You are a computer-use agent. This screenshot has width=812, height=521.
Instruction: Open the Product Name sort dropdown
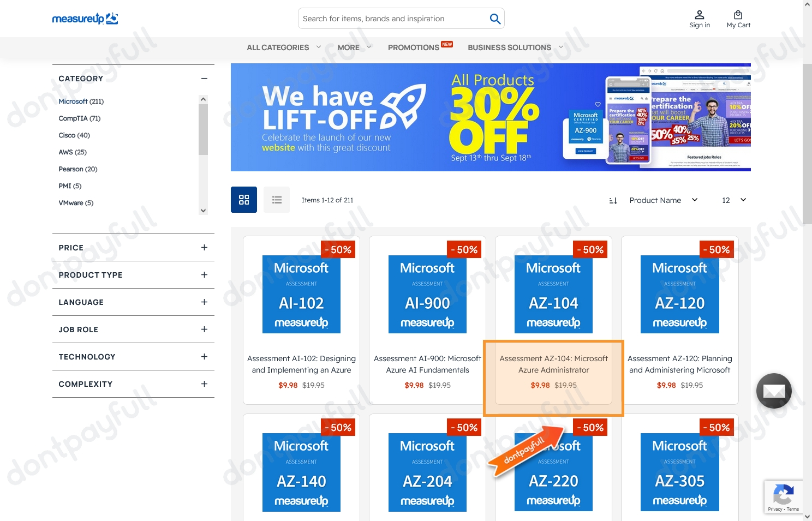pyautogui.click(x=663, y=200)
